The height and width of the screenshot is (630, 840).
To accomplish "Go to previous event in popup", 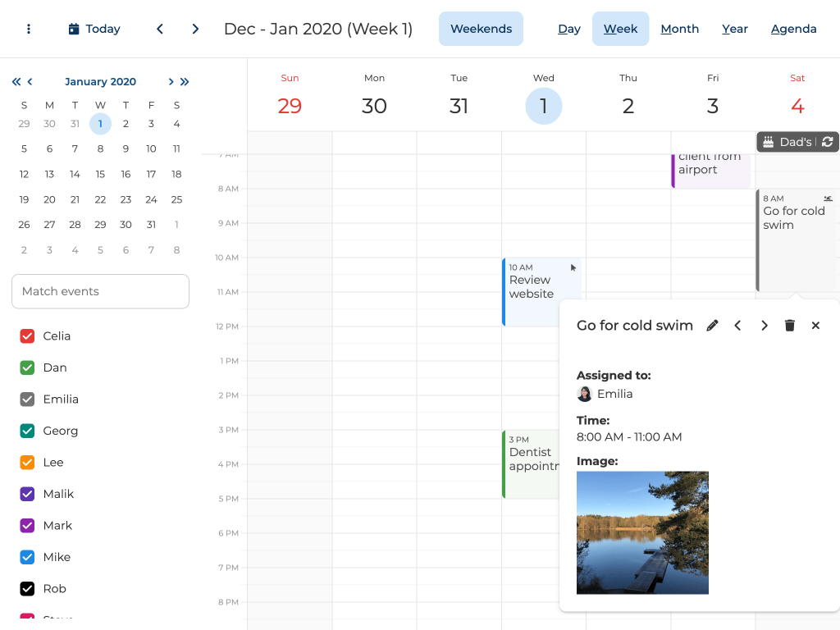I will point(737,326).
